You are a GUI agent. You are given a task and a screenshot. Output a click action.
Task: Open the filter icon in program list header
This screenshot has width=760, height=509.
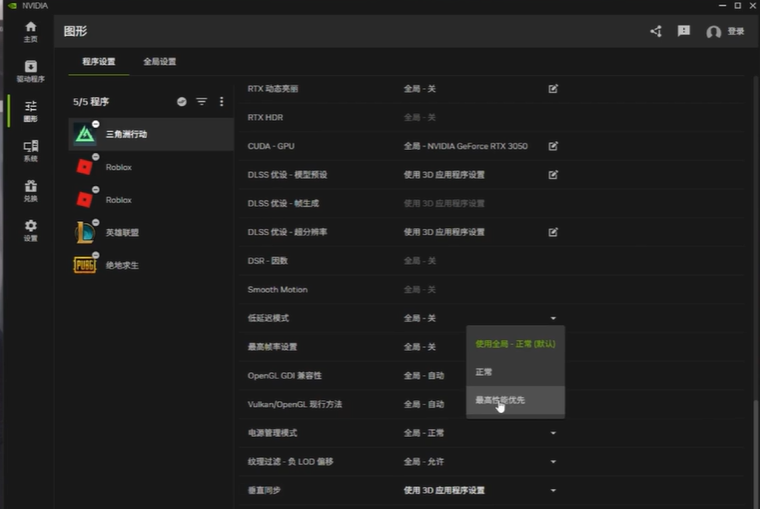click(202, 101)
